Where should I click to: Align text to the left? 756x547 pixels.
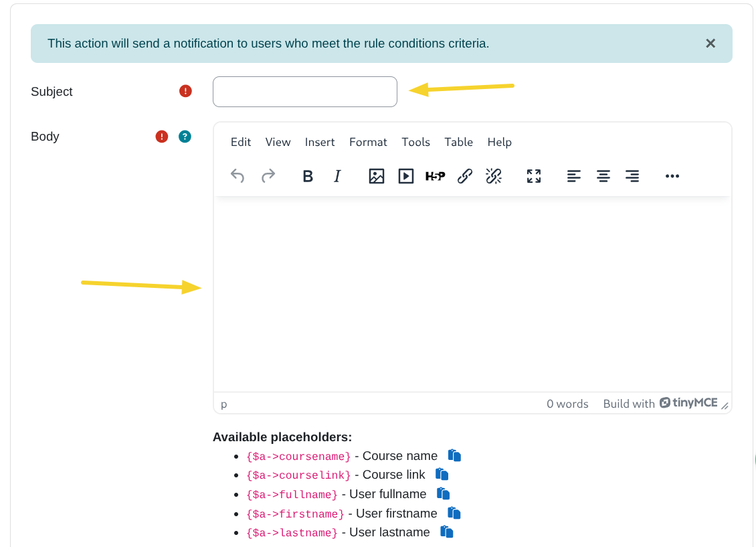point(573,176)
